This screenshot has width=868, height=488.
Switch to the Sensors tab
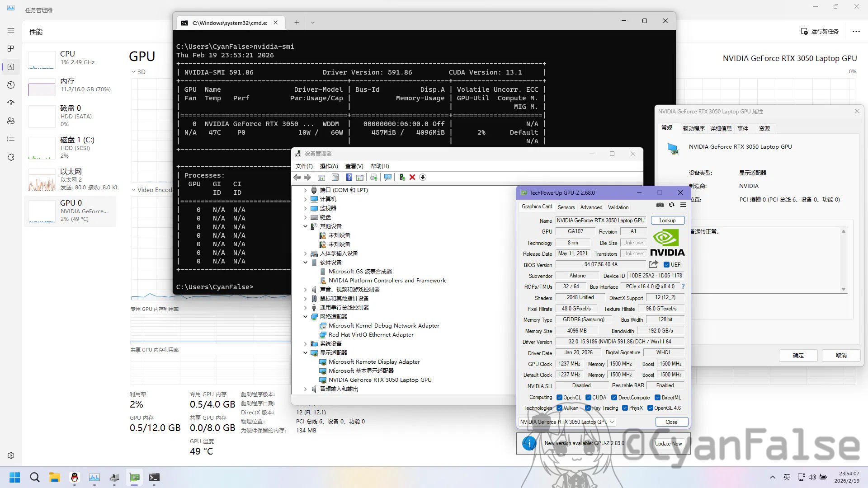point(566,207)
